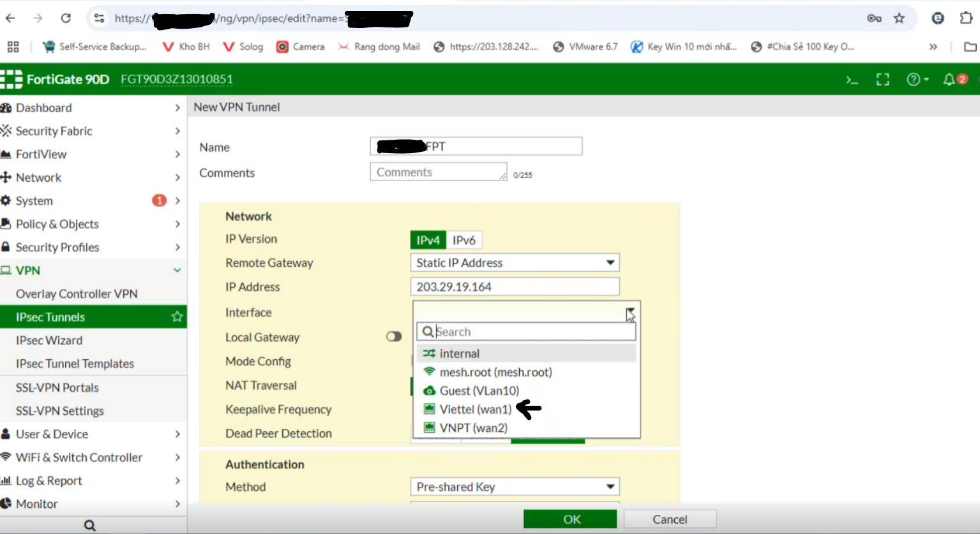Open the Remote Gateway dropdown

(x=515, y=263)
